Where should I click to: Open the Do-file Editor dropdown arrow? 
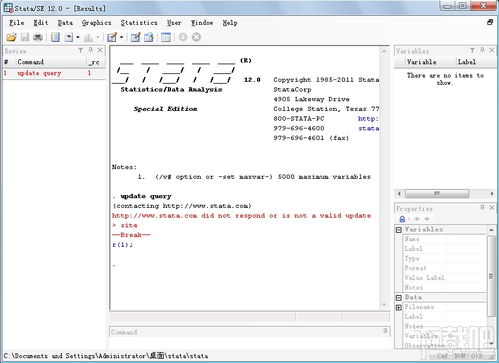[x=121, y=37]
